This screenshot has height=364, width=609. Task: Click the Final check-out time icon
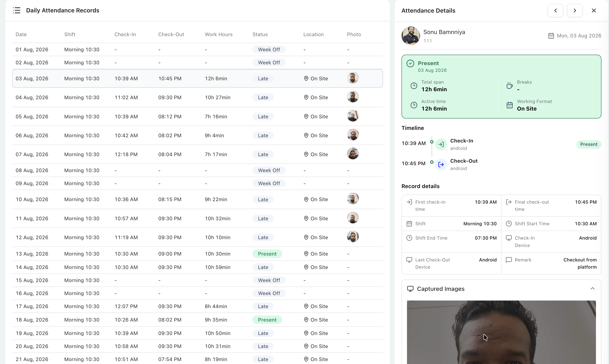509,202
